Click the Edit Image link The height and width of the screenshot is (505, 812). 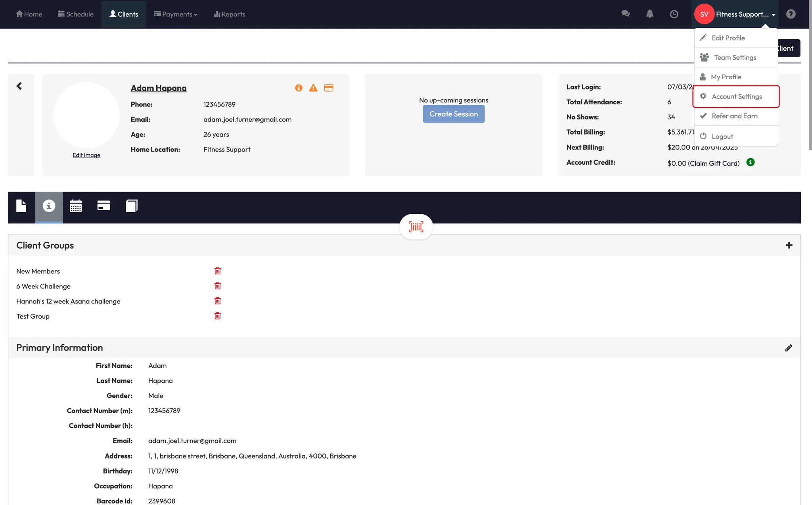[86, 155]
